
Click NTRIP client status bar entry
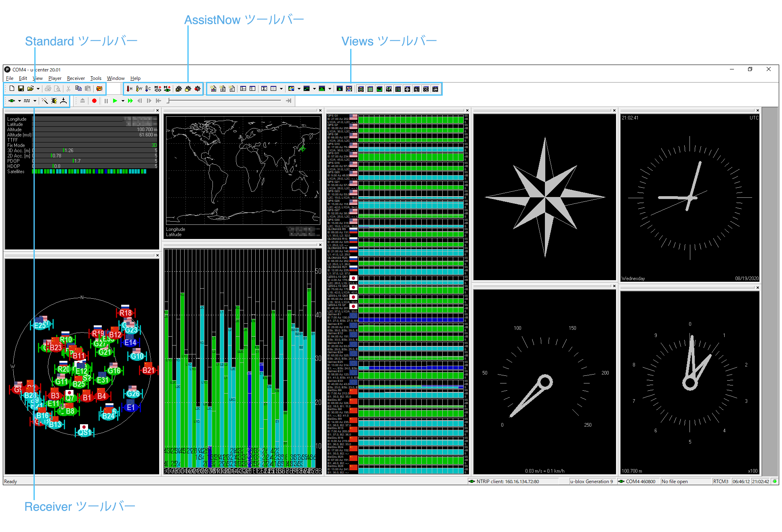507,481
